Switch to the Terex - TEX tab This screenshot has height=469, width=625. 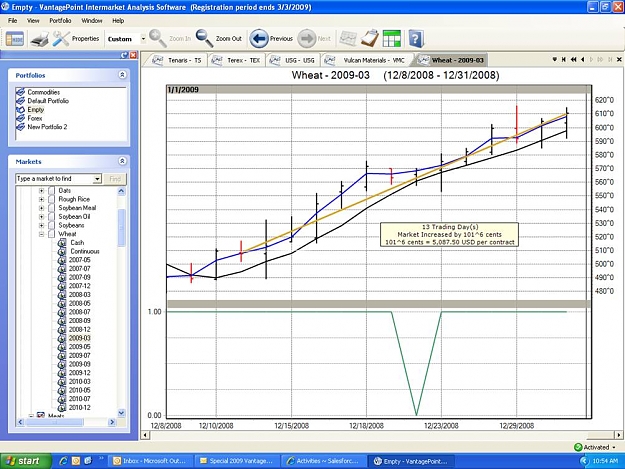236,60
